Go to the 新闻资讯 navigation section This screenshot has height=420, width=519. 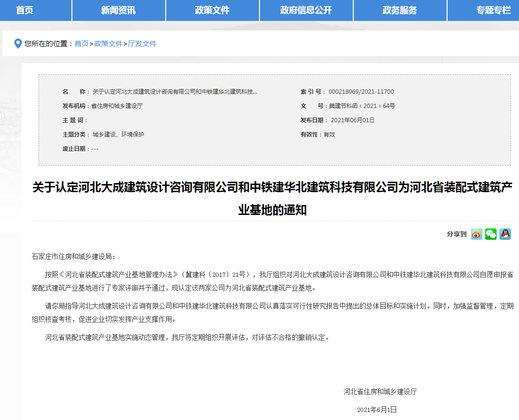119,10
